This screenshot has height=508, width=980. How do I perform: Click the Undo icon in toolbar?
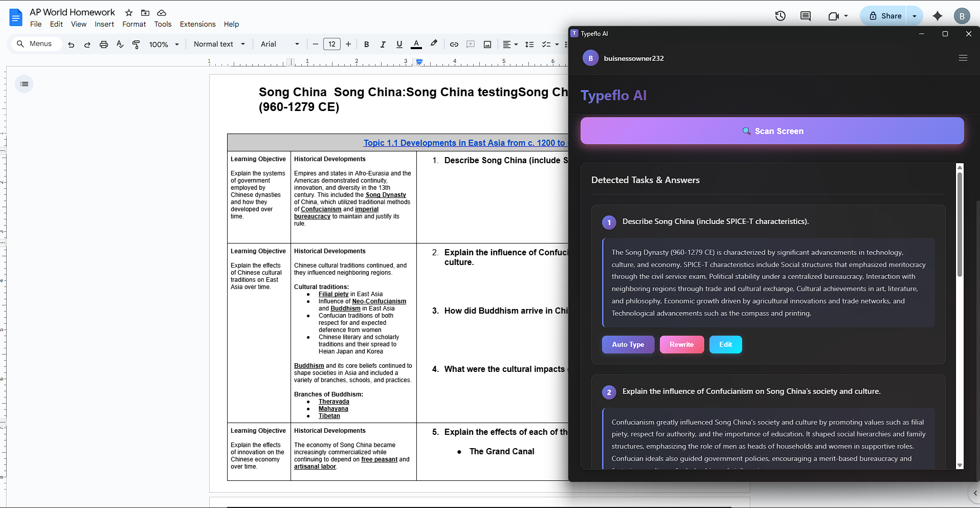pos(71,45)
